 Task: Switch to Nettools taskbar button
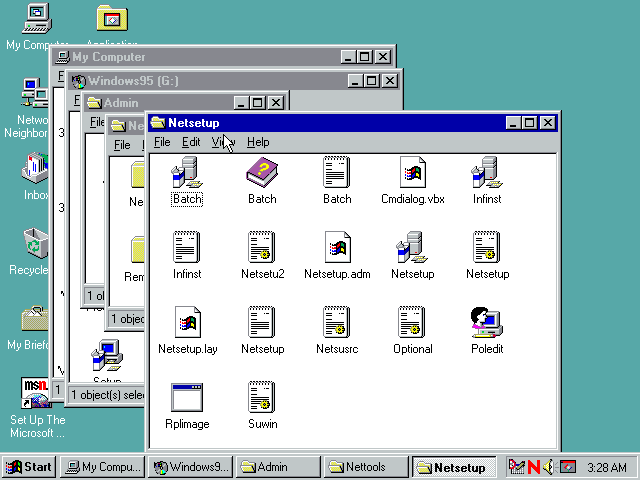point(366,467)
